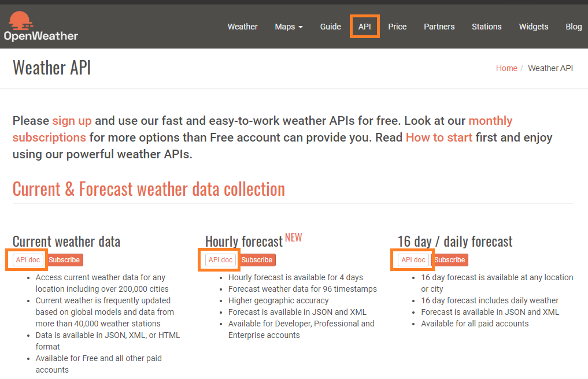Click 'Higher geographic accuracy' bullet

pyautogui.click(x=278, y=300)
